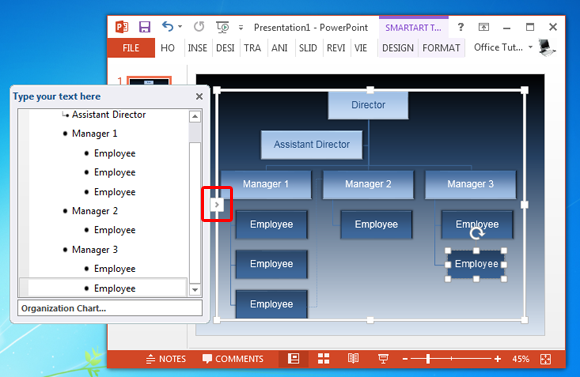Click the PowerPoint application icon
The width and height of the screenshot is (580, 377).
click(x=122, y=27)
